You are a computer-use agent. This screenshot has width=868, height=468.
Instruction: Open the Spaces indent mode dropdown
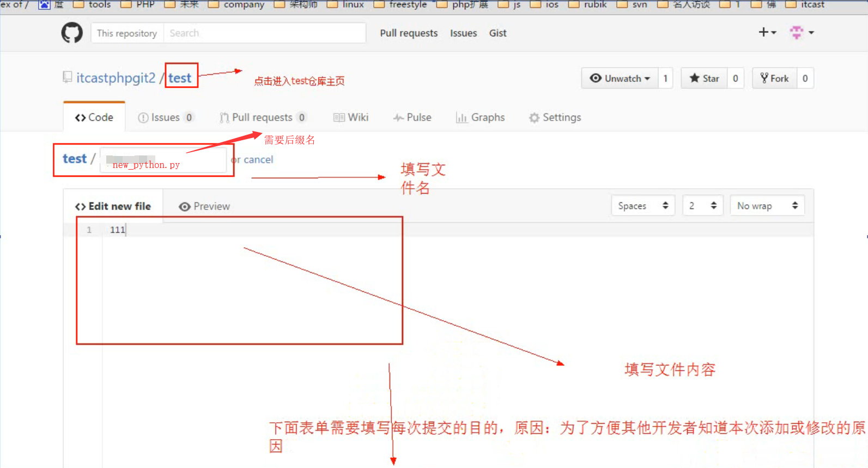(643, 206)
